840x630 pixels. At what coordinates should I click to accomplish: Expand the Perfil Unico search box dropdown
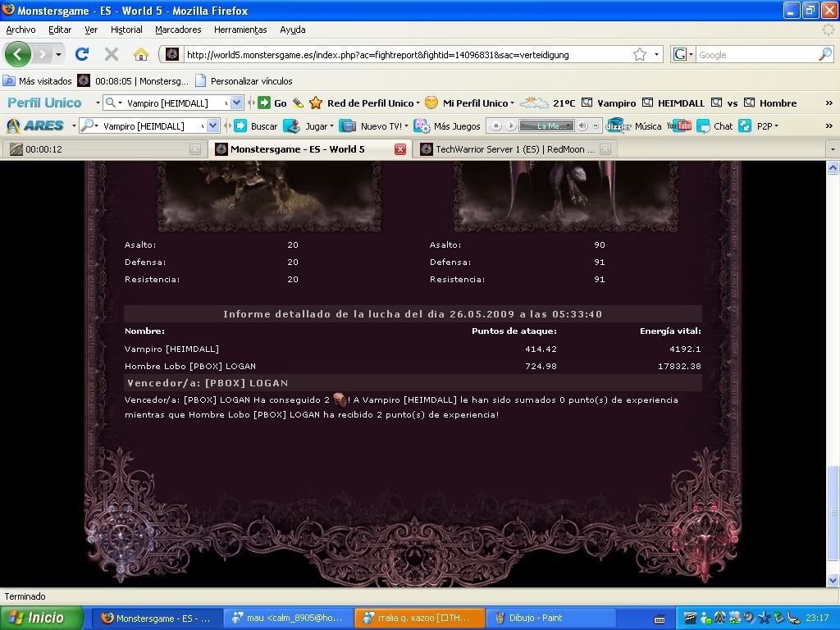[236, 103]
